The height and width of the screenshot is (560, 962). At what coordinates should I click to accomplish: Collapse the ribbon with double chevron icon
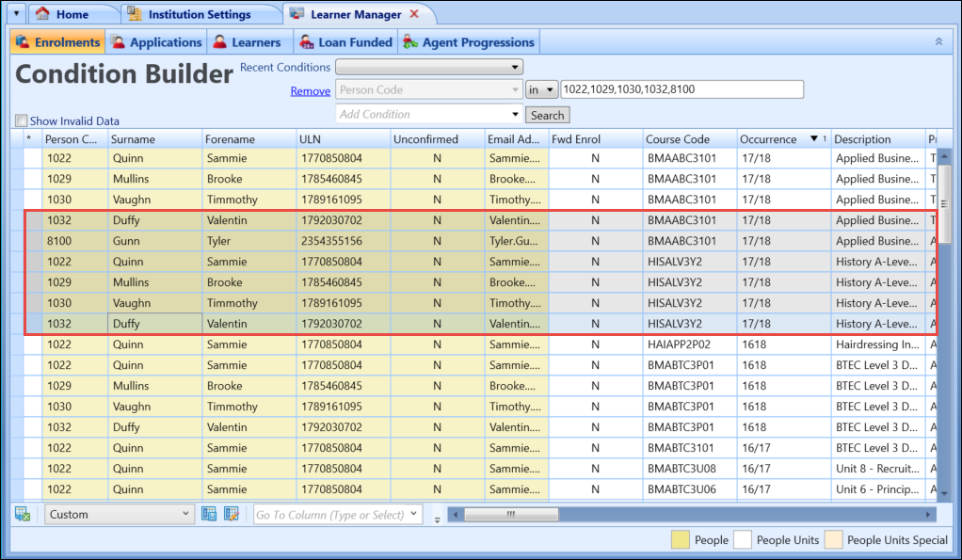click(x=938, y=42)
